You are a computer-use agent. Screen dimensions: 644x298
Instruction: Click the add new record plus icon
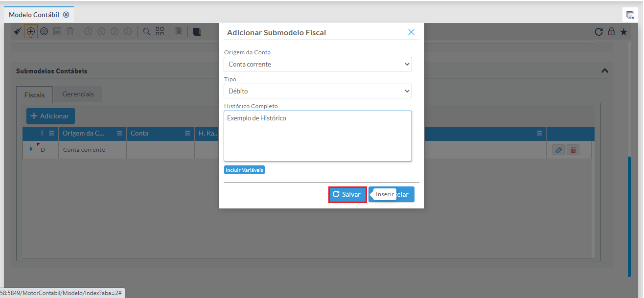coord(31,32)
